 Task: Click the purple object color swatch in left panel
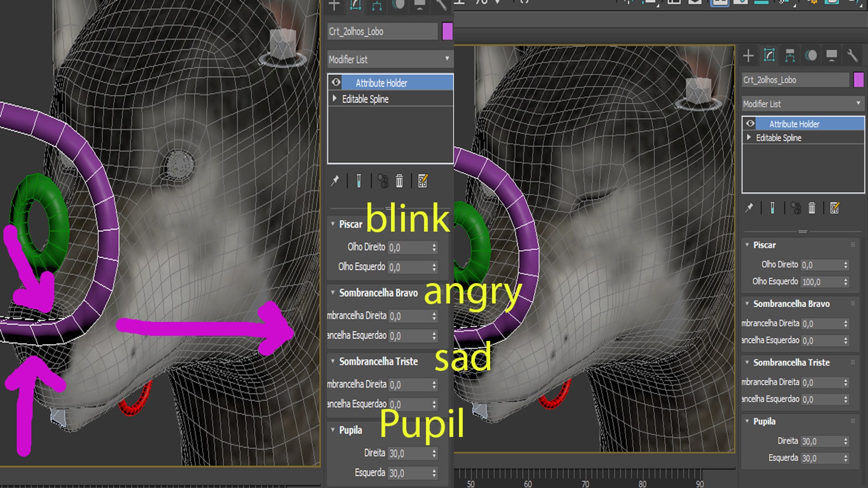click(x=447, y=31)
